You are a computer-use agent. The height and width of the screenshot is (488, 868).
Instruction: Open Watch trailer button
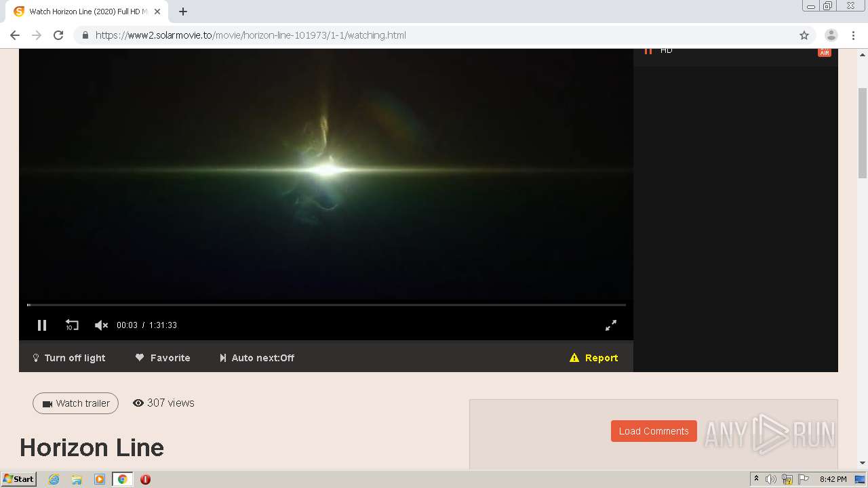(x=75, y=403)
